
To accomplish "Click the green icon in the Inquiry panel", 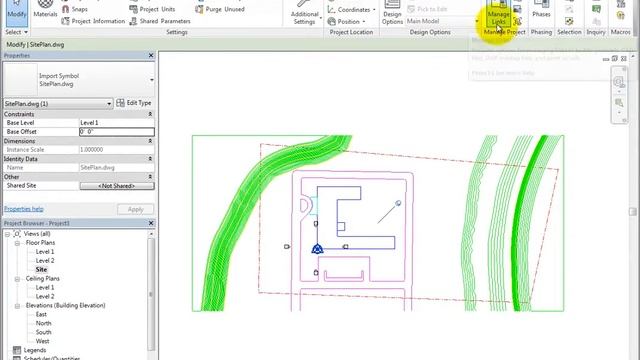I will coord(596,9).
